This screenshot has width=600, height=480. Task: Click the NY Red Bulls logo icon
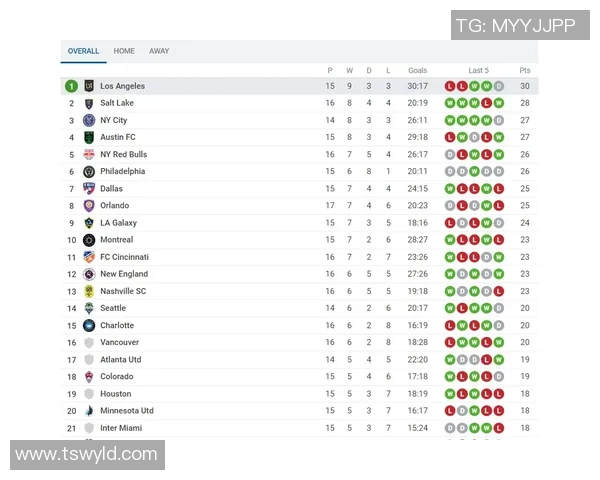(x=89, y=154)
